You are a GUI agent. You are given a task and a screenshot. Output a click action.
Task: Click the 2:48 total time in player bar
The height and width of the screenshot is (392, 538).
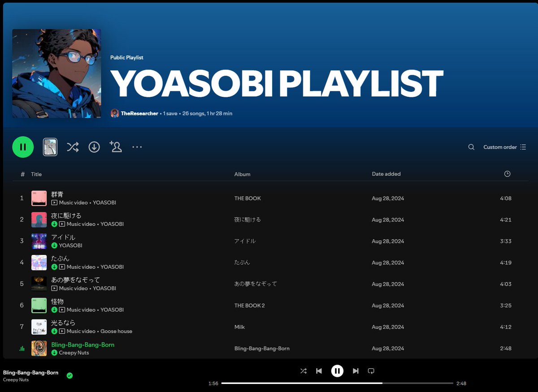click(x=461, y=383)
